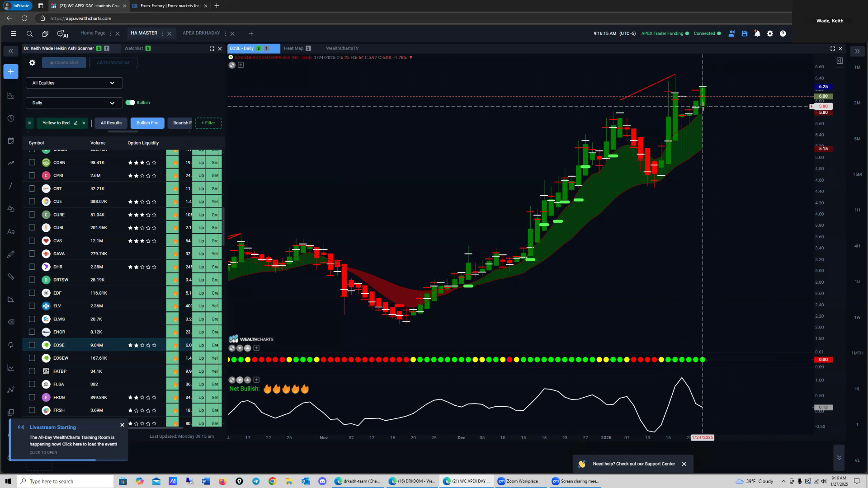Open the clock history icon in sidebar
The image size is (868, 488).
11,118
